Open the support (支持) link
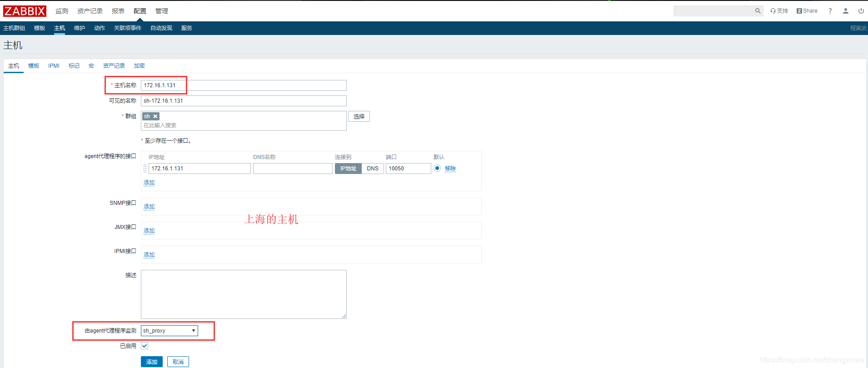Image resolution: width=868 pixels, height=368 pixels. [x=779, y=11]
